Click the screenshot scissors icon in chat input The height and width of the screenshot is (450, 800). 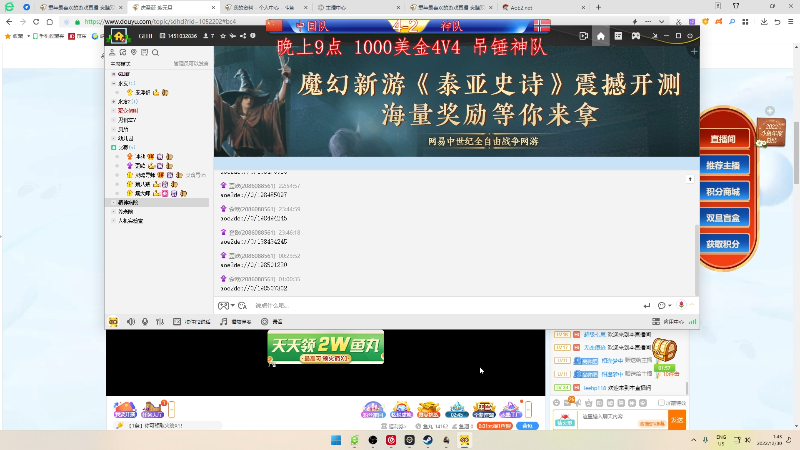click(x=222, y=305)
